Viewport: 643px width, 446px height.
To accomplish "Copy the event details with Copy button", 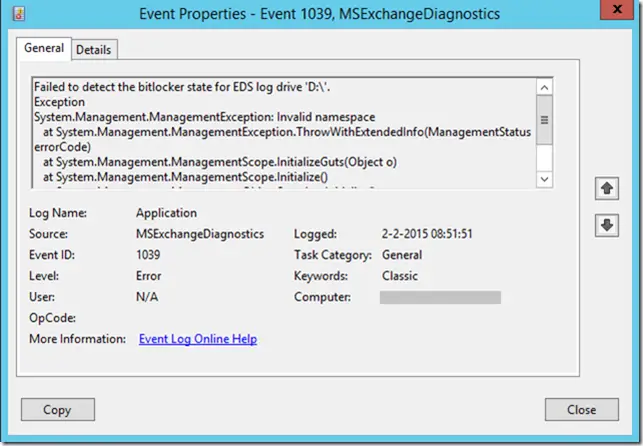I will tap(58, 410).
